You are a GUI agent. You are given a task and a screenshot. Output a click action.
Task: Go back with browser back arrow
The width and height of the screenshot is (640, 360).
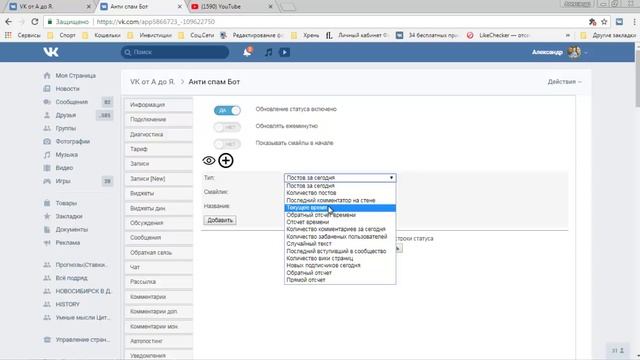click(x=9, y=22)
